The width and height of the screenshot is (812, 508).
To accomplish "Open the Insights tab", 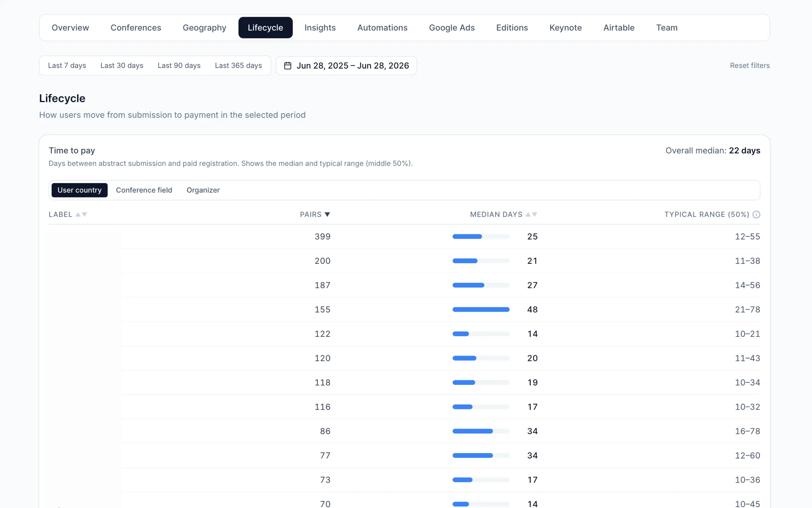I will point(320,28).
